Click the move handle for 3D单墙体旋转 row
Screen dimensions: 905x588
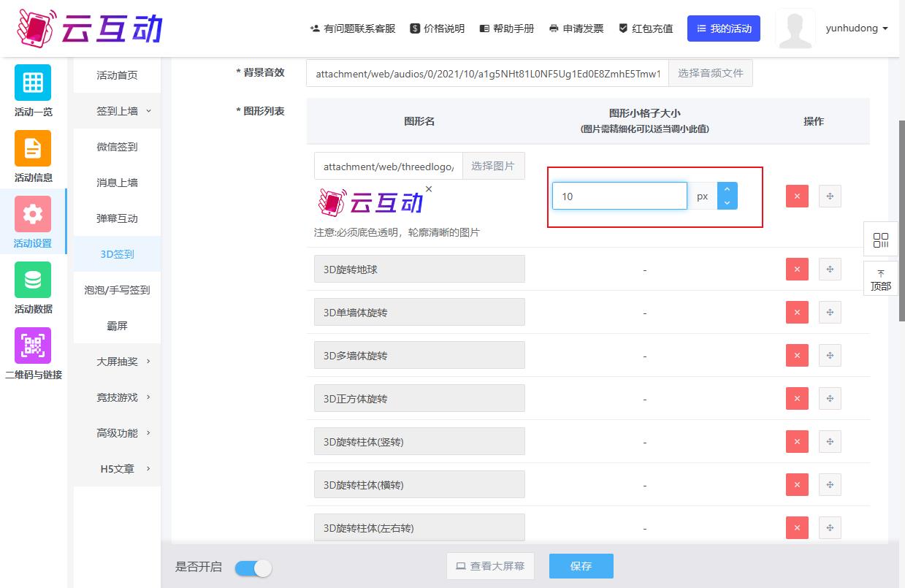coord(830,313)
